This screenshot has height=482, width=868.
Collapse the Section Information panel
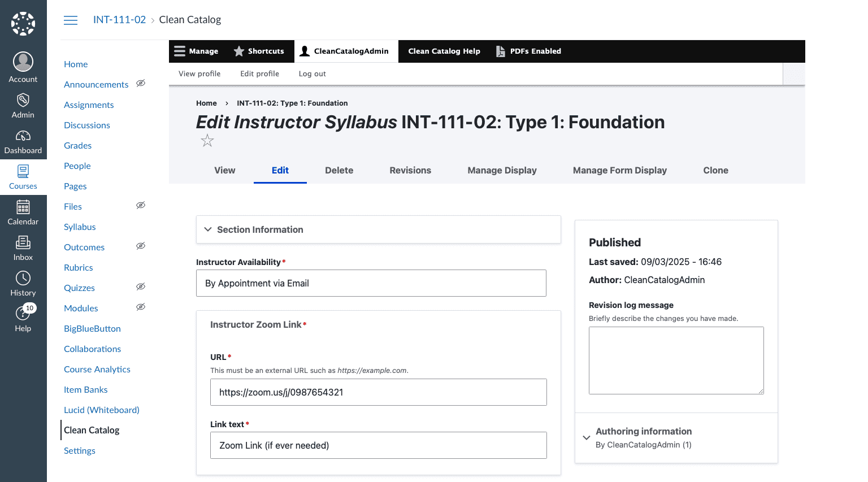click(208, 229)
